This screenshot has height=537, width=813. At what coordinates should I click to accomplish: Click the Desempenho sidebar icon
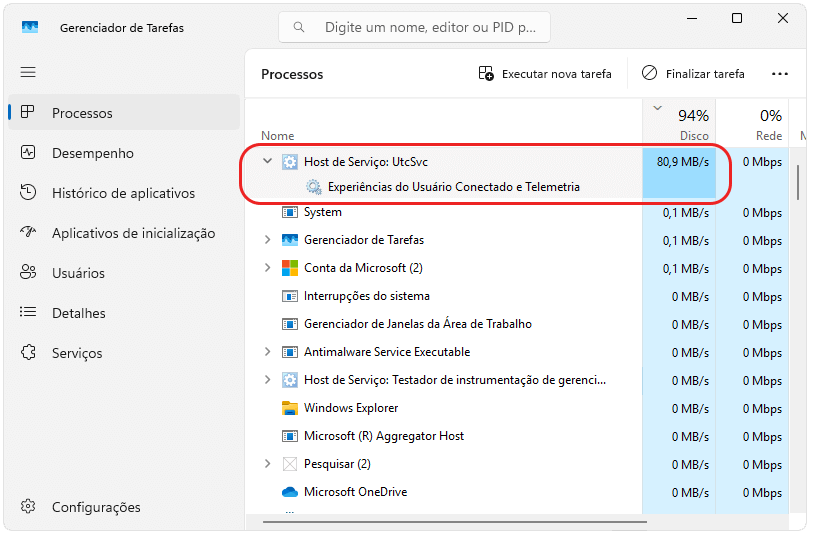27,152
